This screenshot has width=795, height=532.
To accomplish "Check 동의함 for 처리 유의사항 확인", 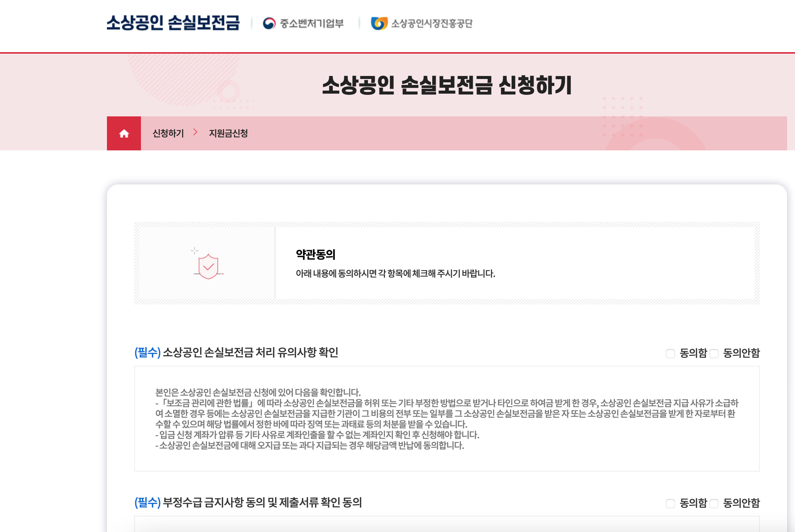I will click(x=670, y=354).
